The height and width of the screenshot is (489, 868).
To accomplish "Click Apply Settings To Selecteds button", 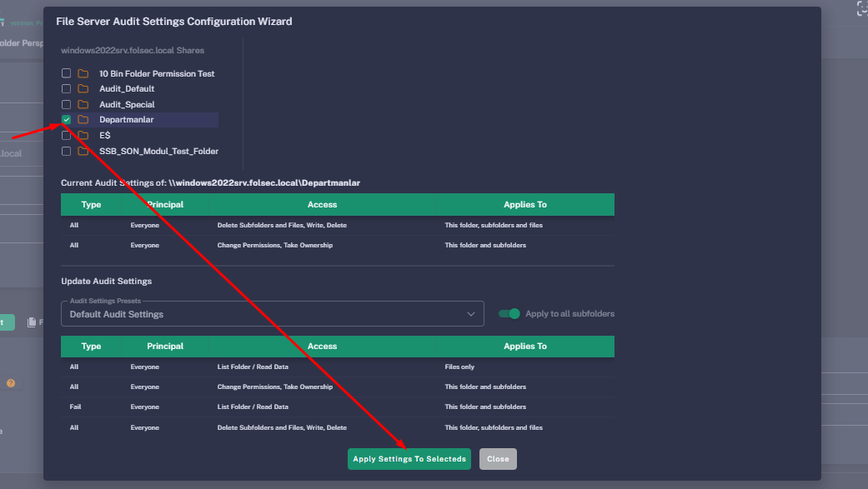I will click(x=409, y=459).
